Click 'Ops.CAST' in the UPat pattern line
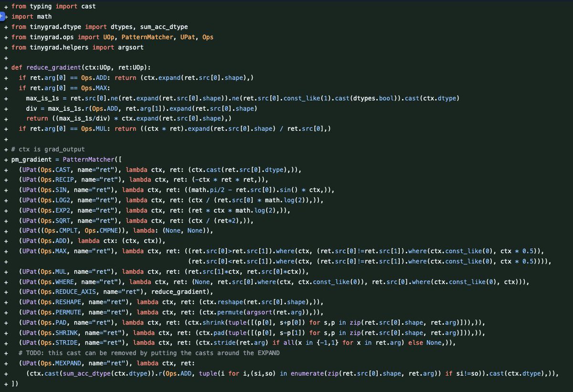The height and width of the screenshot is (392, 573). pyautogui.click(x=55, y=170)
